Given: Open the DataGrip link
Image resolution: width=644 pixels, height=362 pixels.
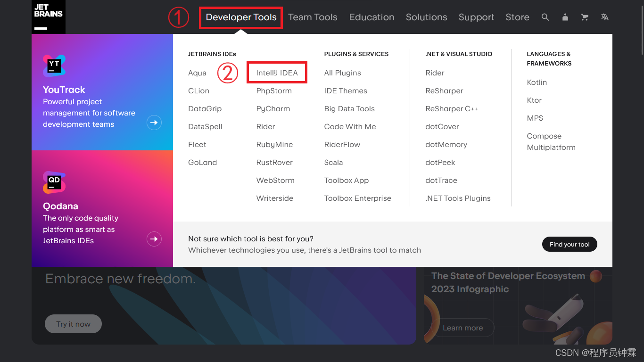Looking at the screenshot, I should [x=205, y=109].
